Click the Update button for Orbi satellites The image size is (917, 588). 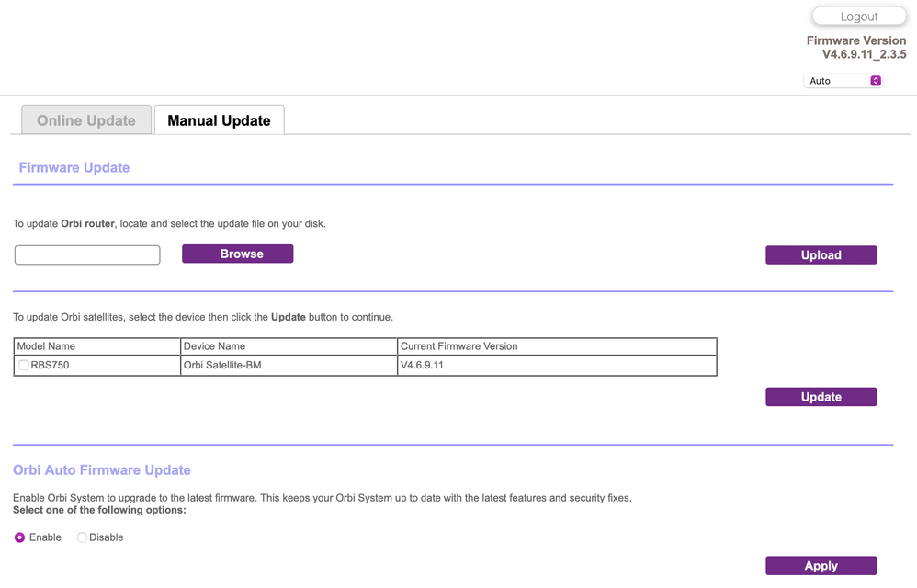coord(821,396)
